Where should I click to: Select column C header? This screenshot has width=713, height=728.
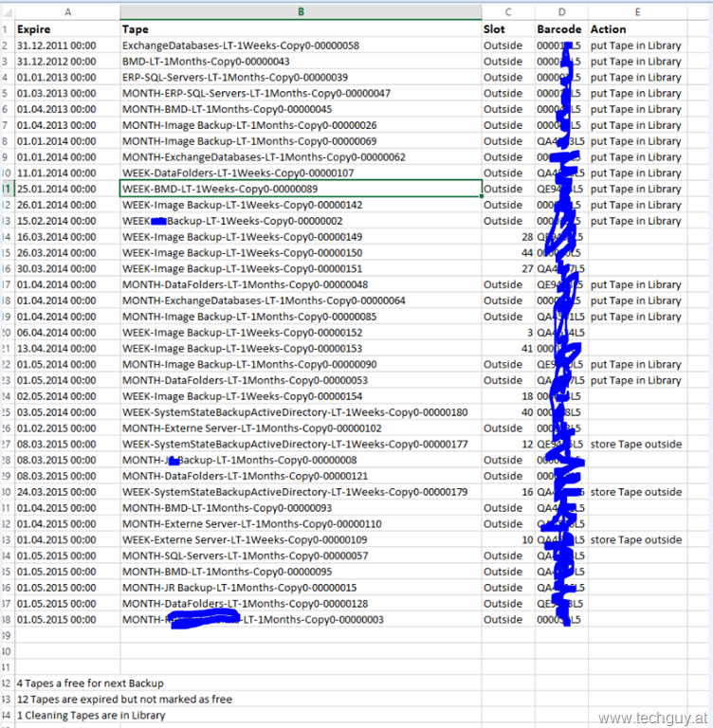click(508, 12)
